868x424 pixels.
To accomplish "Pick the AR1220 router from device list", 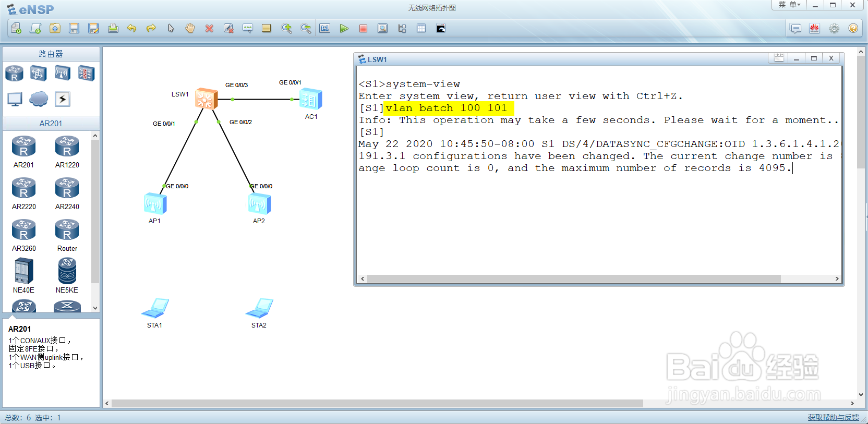I will pyautogui.click(x=67, y=152).
